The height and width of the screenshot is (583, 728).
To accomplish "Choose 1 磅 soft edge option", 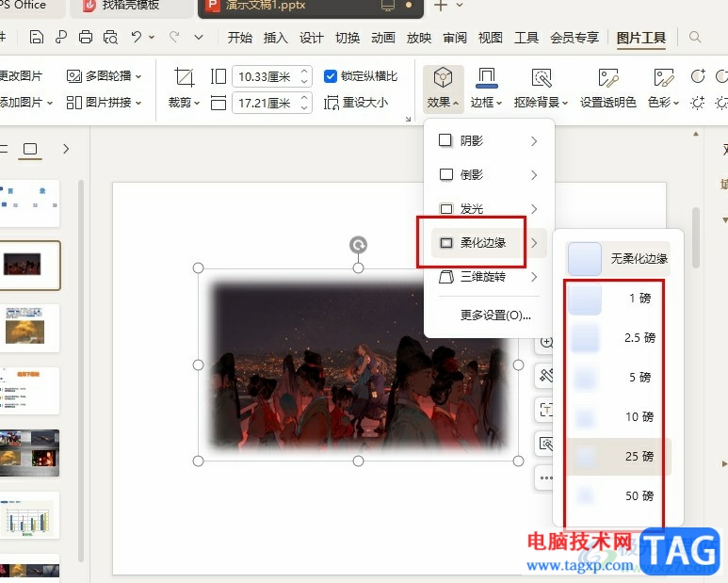I will (618, 299).
